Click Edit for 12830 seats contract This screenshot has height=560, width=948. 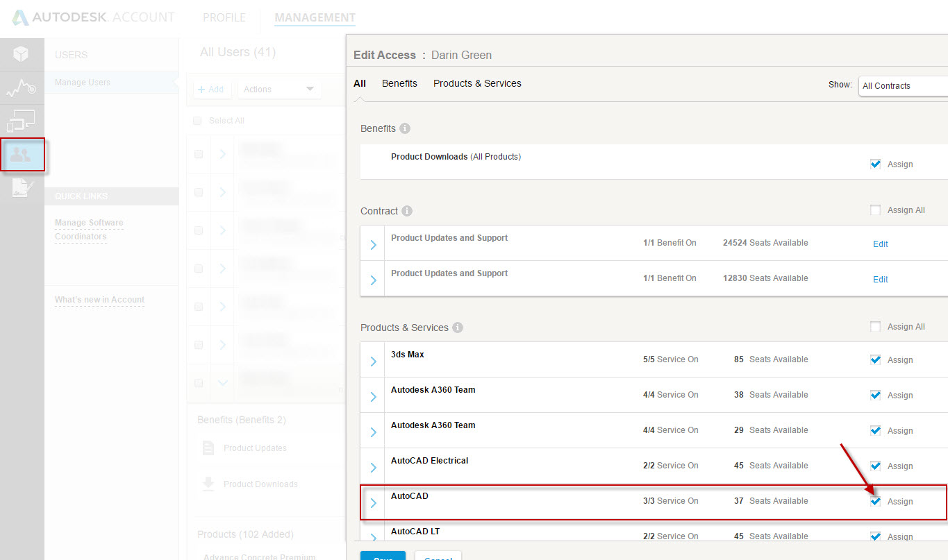click(880, 279)
